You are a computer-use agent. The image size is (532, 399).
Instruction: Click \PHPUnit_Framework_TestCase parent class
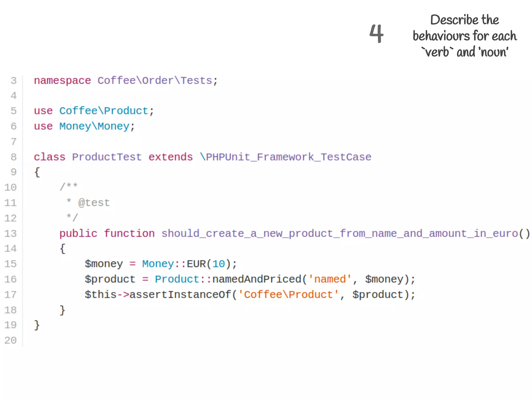[x=286, y=157]
